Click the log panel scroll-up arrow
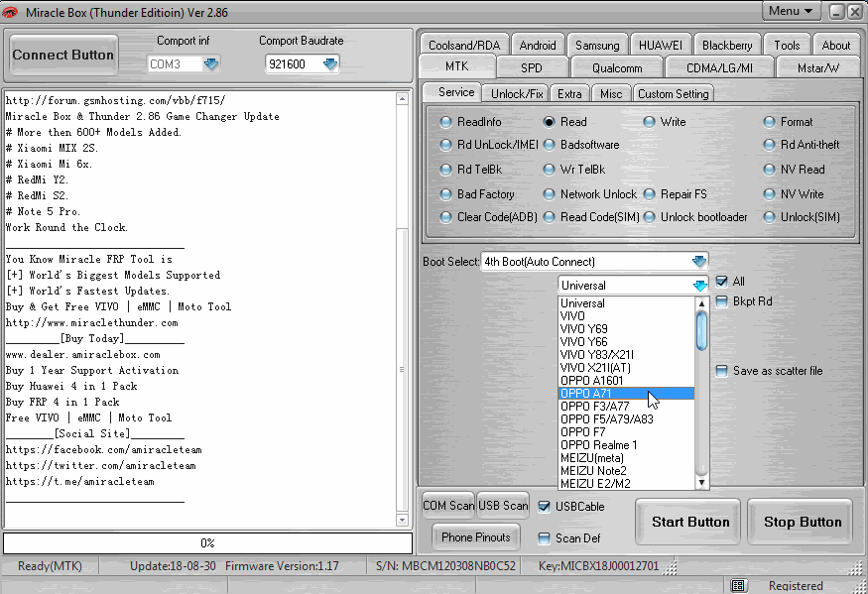Image resolution: width=868 pixels, height=594 pixels. click(403, 99)
